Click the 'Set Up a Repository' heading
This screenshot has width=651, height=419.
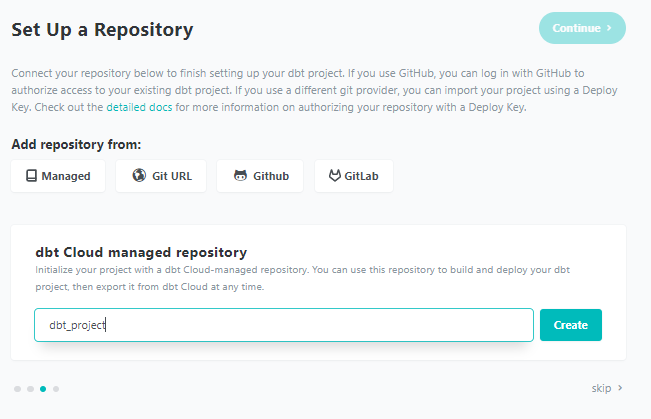[102, 29]
